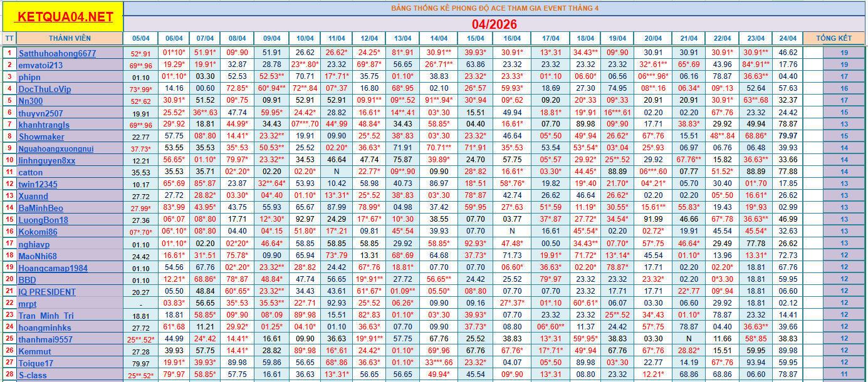Select the dash cell in mrpt's row
This screenshot has height=382, width=868.
140,304
